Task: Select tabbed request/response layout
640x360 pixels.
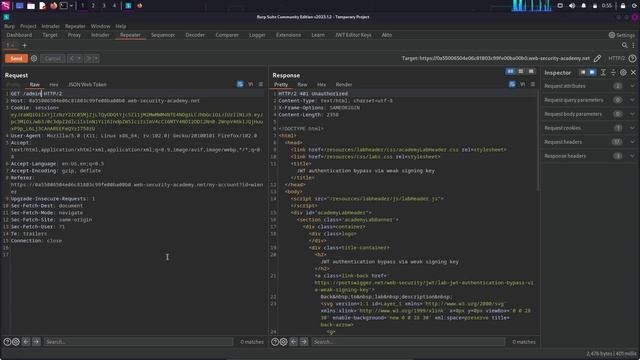Action: 531,71
